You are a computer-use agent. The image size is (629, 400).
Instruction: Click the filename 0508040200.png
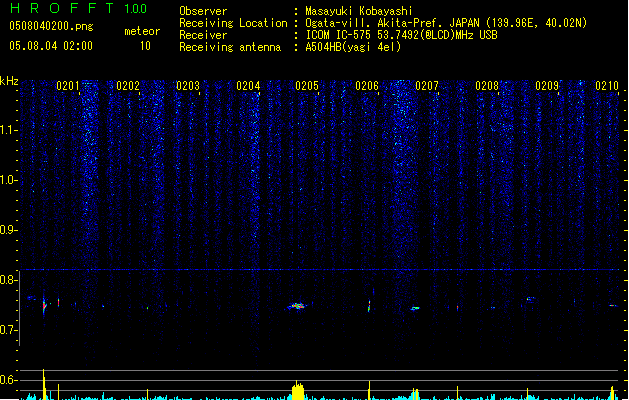tap(51, 26)
